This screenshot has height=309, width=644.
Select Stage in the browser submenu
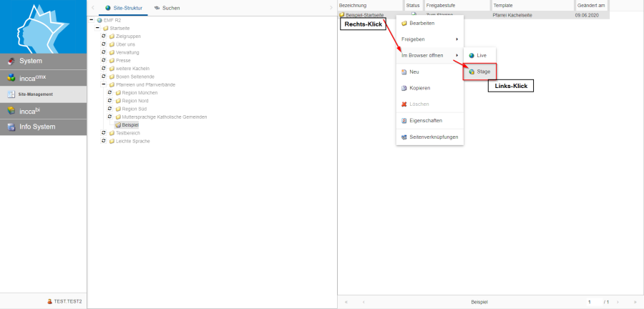[483, 72]
